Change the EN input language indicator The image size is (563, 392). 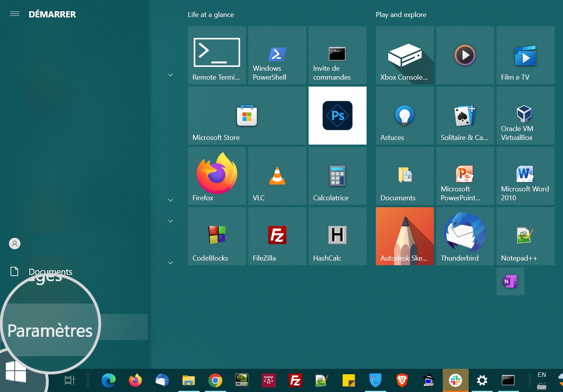(x=542, y=375)
